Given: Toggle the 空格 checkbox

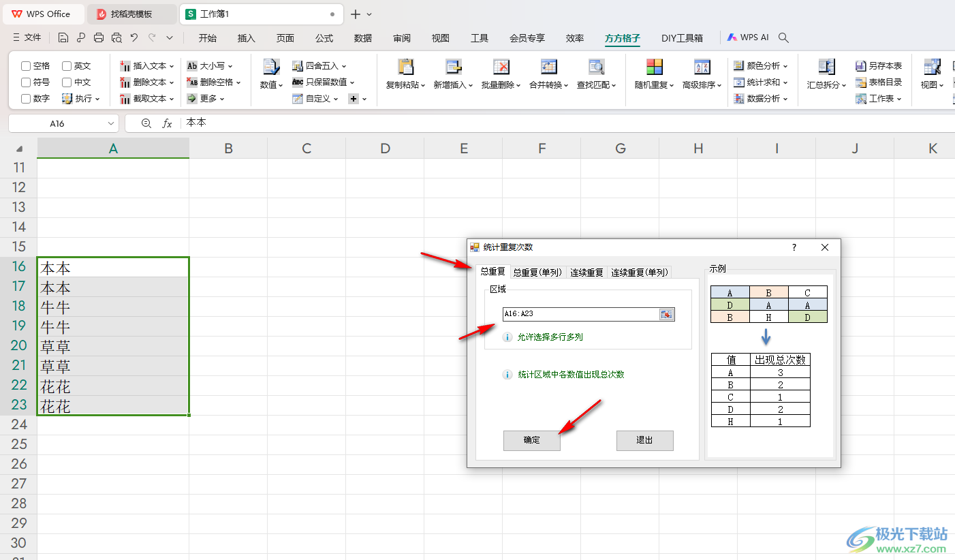Looking at the screenshot, I should 26,66.
